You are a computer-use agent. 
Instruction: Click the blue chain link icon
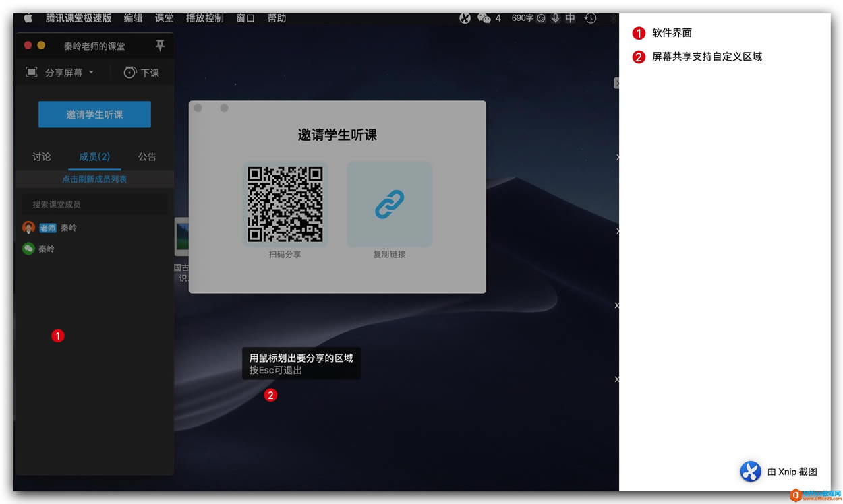[x=390, y=204]
